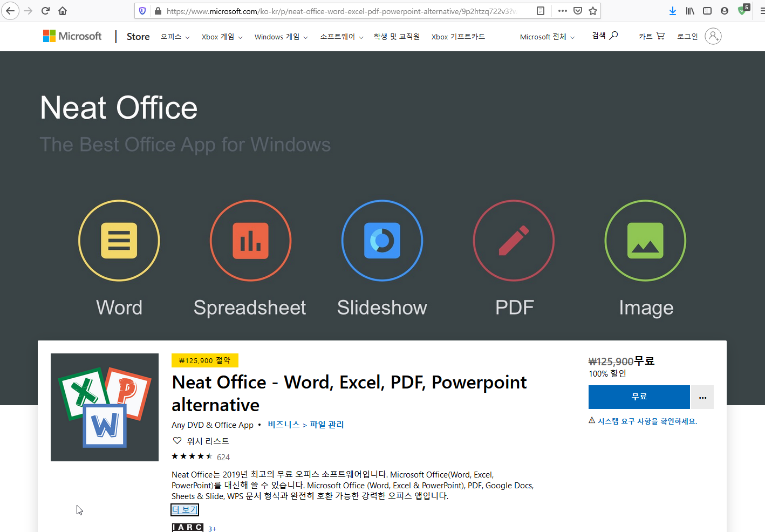Click the IARC rating badge

(188, 528)
